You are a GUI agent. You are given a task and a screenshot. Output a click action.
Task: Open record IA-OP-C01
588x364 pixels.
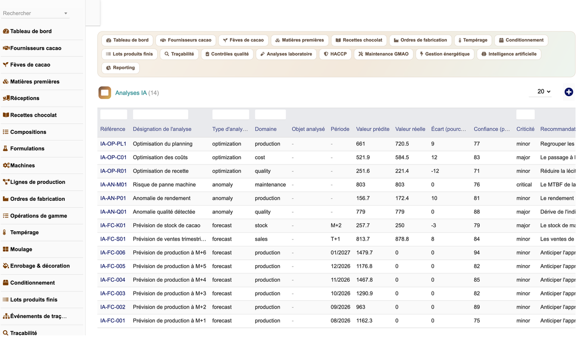point(114,158)
